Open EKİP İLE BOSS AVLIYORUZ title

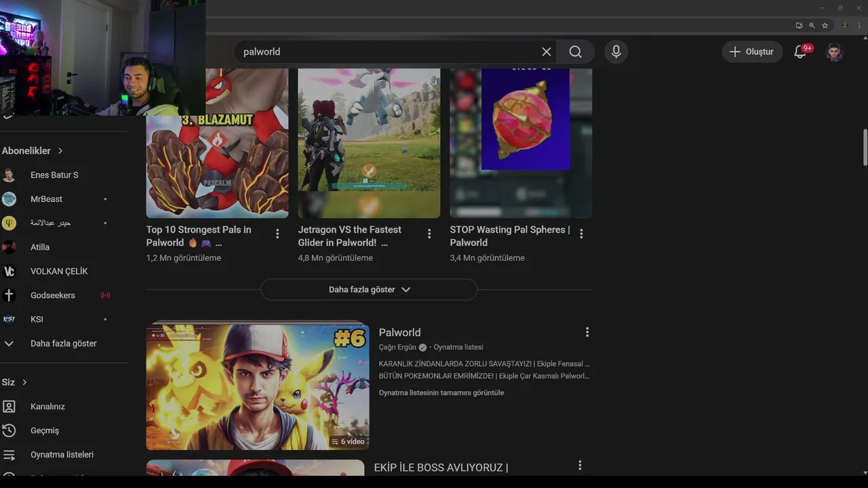coord(441,468)
